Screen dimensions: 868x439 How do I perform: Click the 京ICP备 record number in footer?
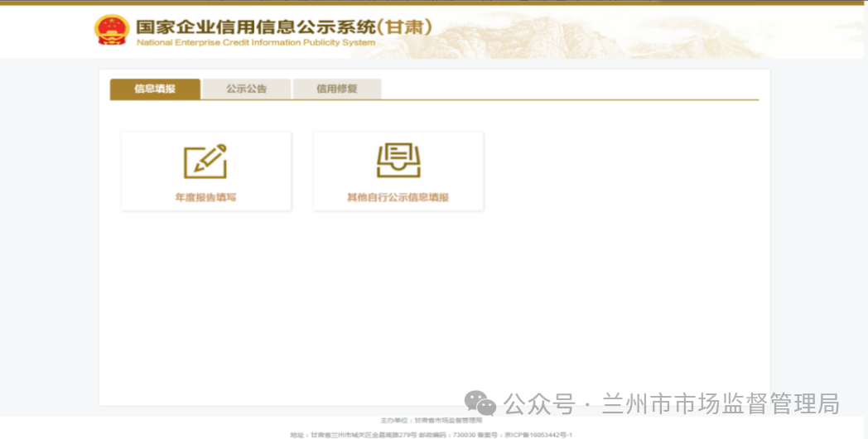pyautogui.click(x=538, y=434)
